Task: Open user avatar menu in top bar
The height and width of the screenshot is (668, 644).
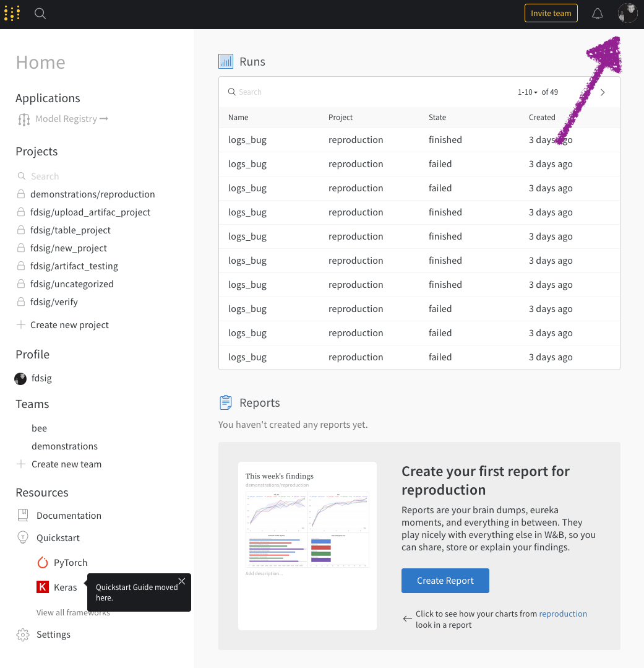Action: coord(627,13)
